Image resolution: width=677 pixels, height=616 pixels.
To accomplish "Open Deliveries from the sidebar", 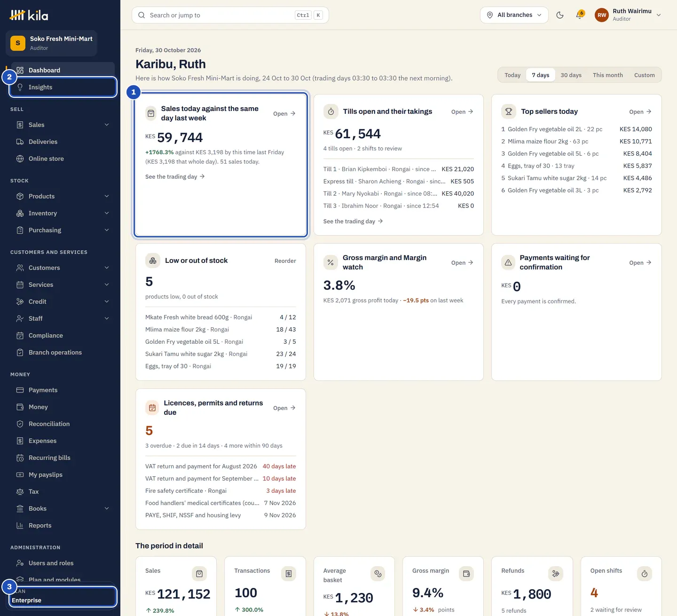I will 63,142.
